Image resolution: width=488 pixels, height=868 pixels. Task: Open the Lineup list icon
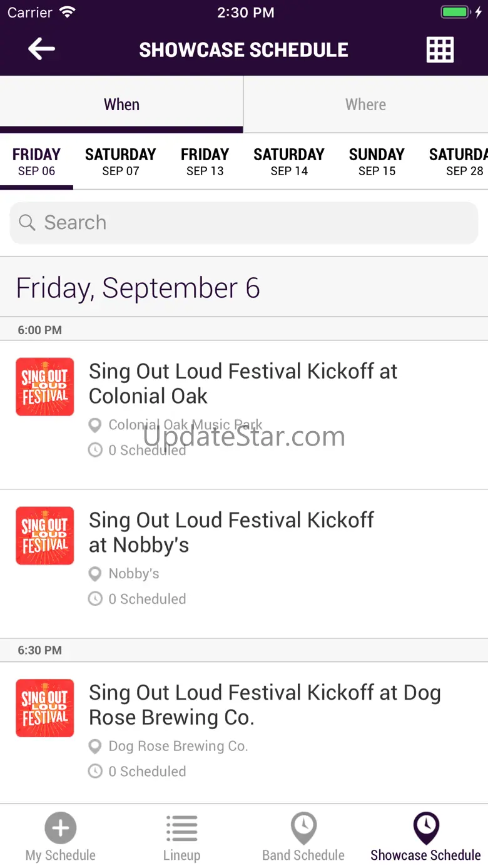click(x=181, y=829)
